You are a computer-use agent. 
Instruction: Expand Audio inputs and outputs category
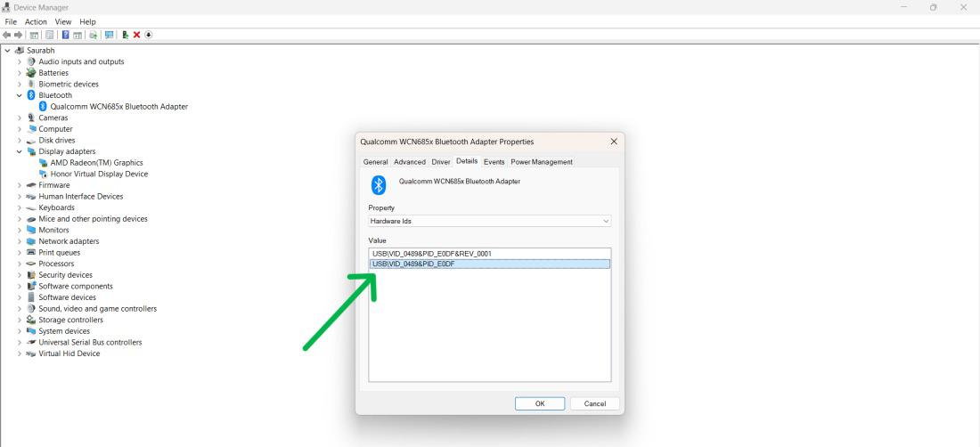pyautogui.click(x=20, y=61)
